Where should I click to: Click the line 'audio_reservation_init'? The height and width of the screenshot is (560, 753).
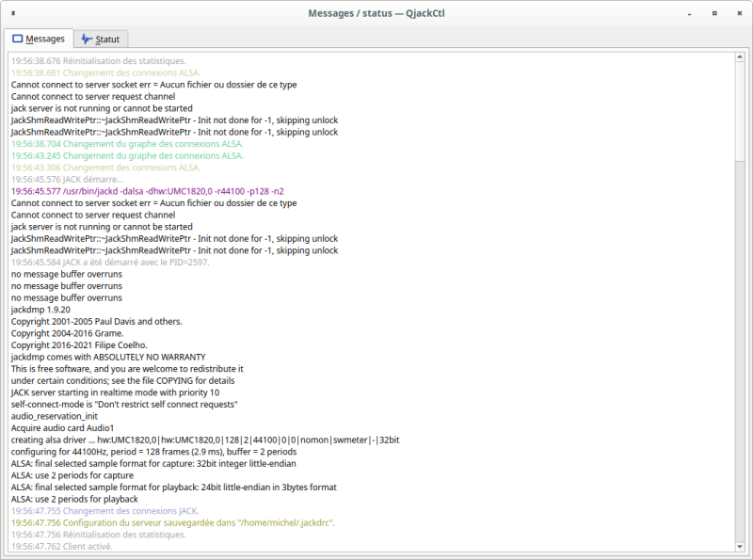click(55, 416)
